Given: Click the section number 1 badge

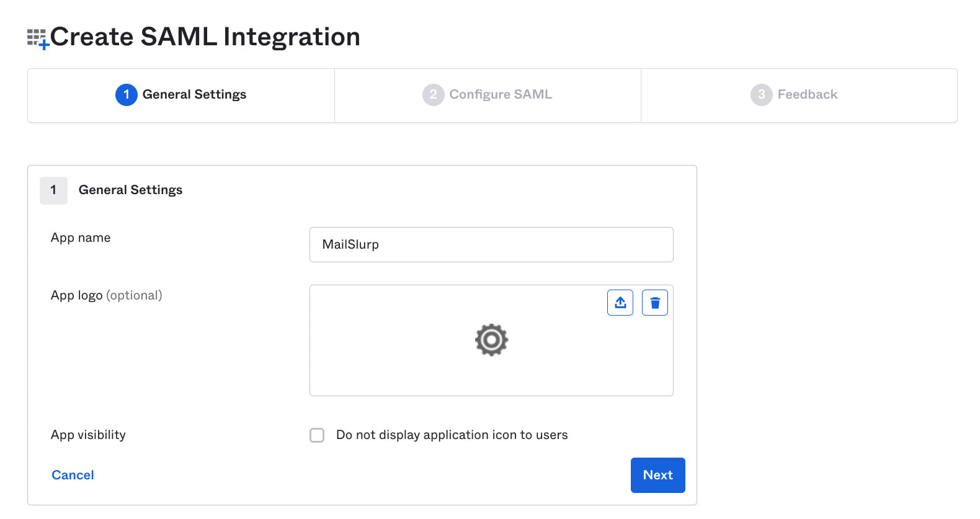Looking at the screenshot, I should coord(53,190).
